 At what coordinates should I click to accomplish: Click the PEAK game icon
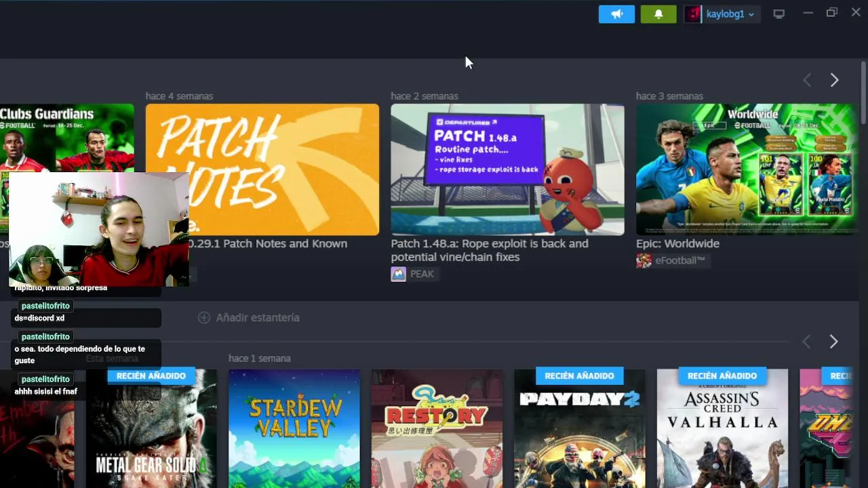pyautogui.click(x=398, y=274)
